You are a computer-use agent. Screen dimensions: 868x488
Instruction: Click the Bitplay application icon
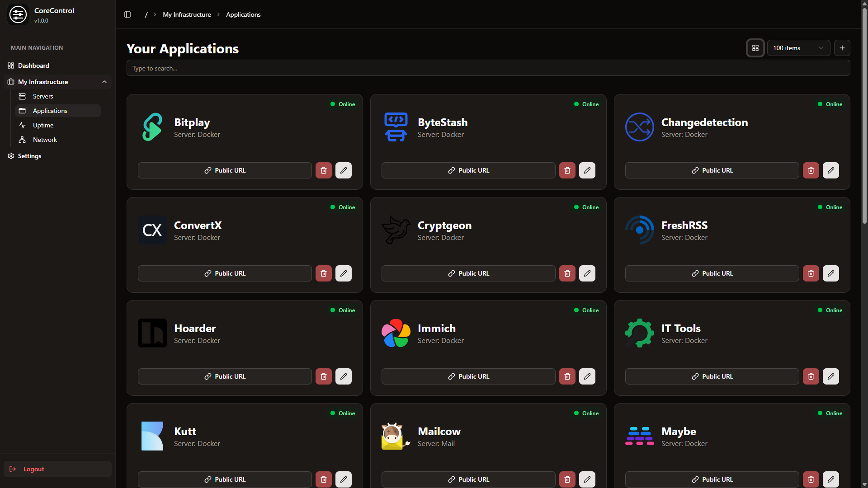152,127
